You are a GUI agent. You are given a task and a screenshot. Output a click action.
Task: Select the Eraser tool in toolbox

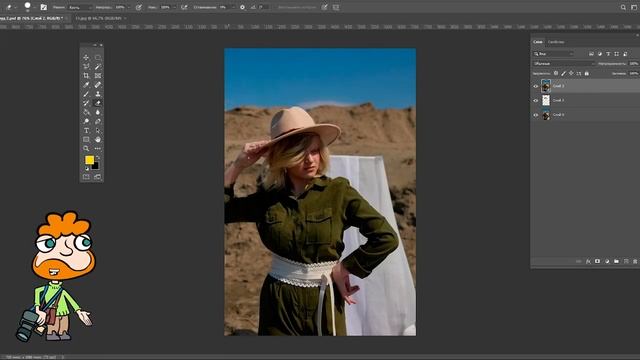(98, 103)
